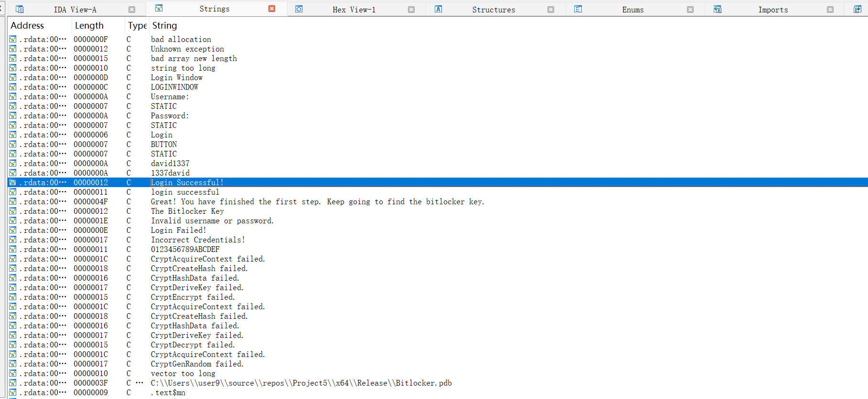Click string icon beside 'bad allocation' row
This screenshot has width=868, height=399.
tap(13, 40)
